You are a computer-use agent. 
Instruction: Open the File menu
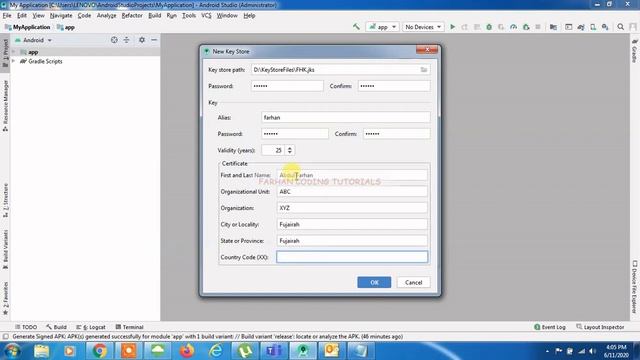7,16
